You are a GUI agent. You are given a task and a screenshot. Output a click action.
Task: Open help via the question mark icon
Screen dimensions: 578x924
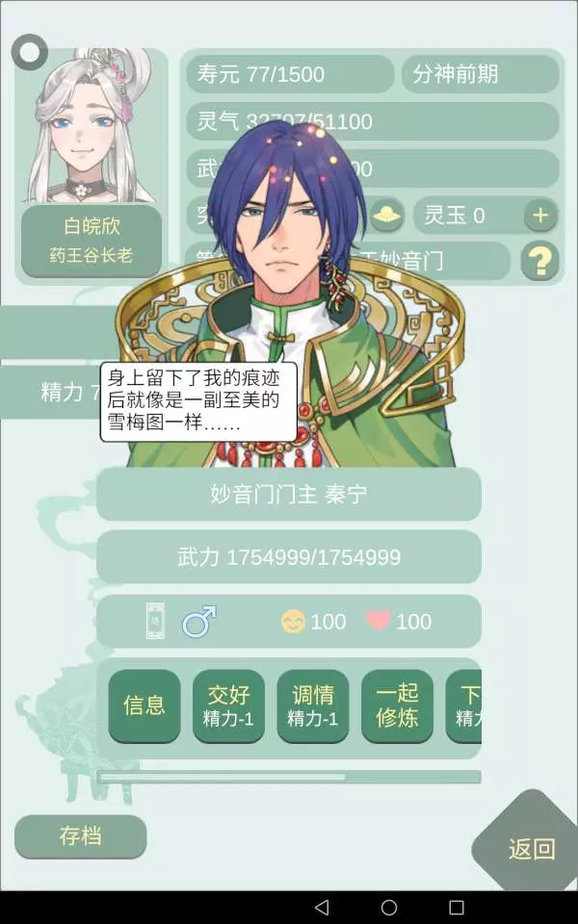pyautogui.click(x=539, y=260)
